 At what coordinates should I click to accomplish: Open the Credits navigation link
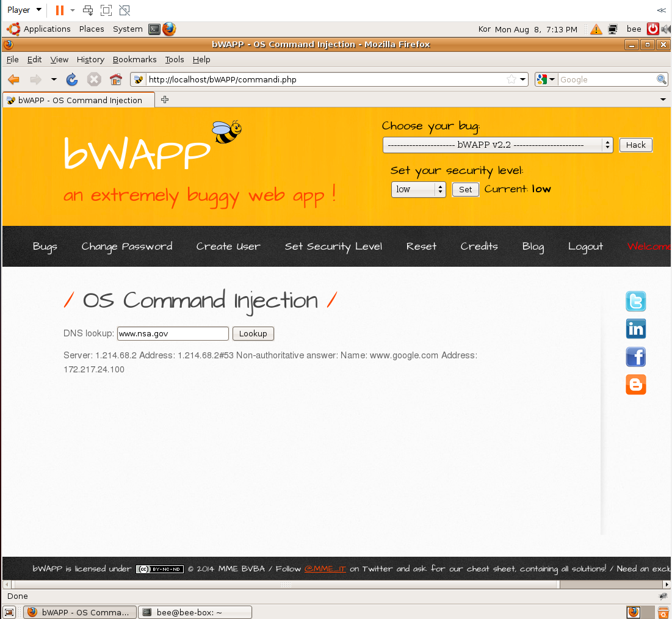pos(479,247)
